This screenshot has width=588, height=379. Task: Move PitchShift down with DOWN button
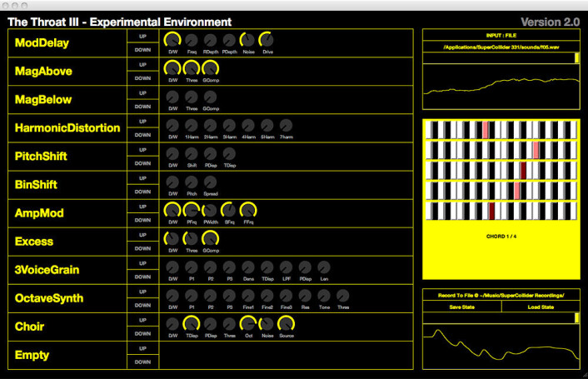tap(143, 163)
